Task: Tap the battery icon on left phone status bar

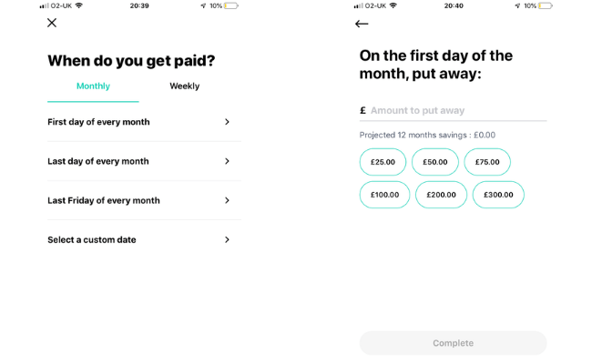Action: pos(231,5)
